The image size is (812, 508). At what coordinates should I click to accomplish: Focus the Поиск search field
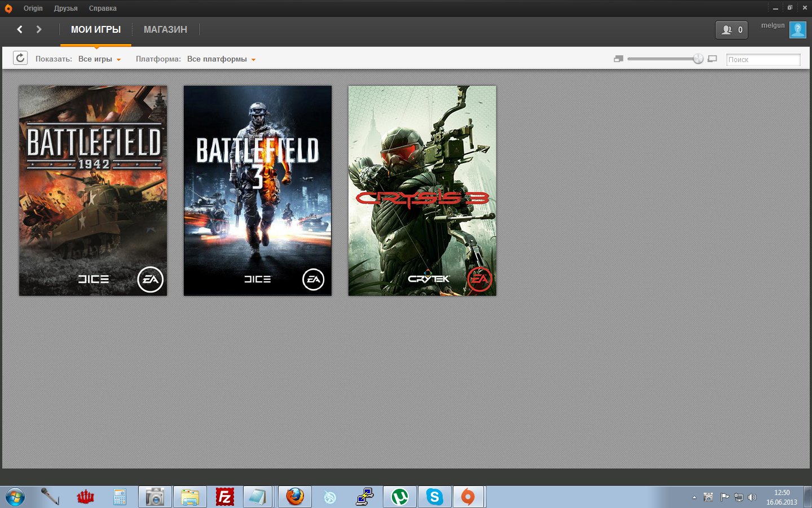(763, 59)
